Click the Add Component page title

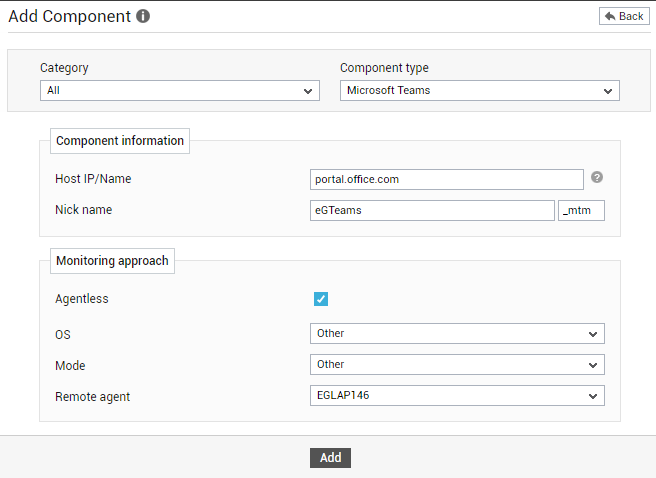69,16
